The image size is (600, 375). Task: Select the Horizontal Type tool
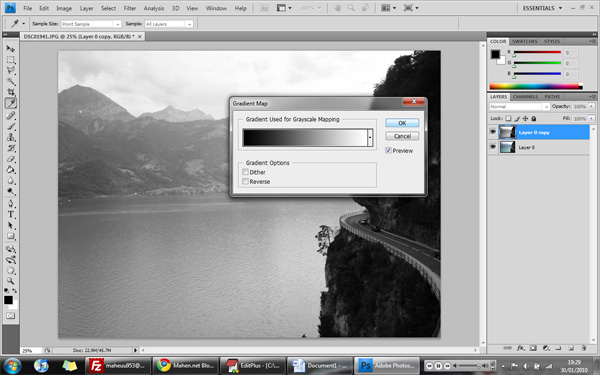tap(10, 214)
